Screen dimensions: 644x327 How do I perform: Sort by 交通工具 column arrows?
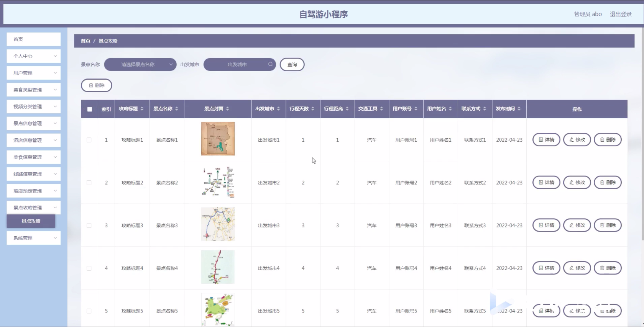(x=381, y=109)
